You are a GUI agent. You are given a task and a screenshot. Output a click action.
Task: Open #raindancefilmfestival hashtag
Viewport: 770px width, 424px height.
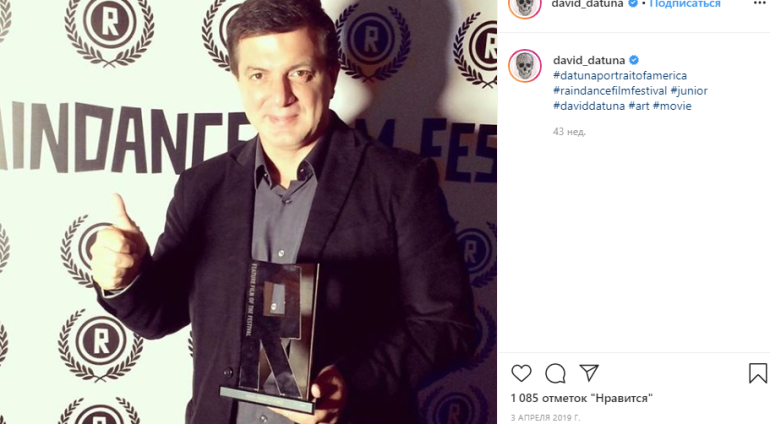610,91
